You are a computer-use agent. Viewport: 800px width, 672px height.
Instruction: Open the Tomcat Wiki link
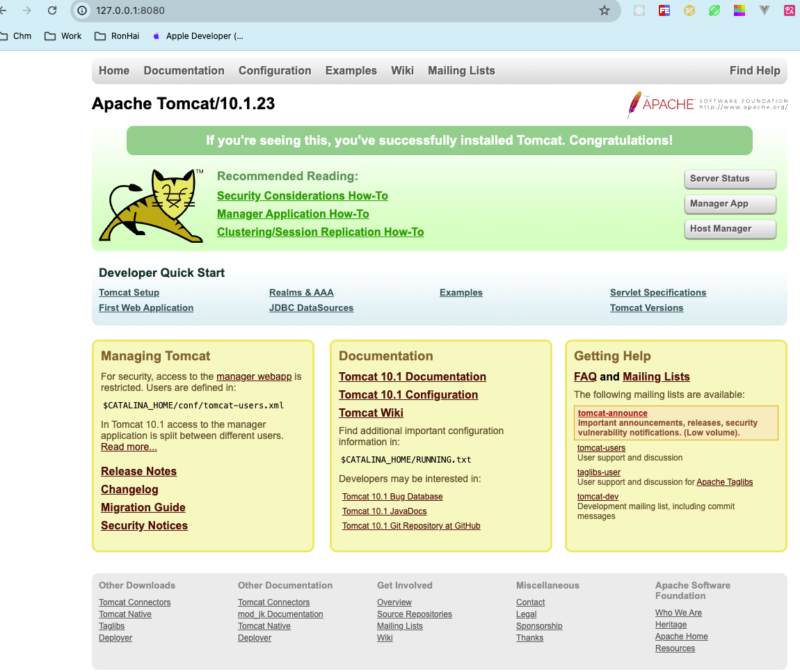(x=371, y=413)
